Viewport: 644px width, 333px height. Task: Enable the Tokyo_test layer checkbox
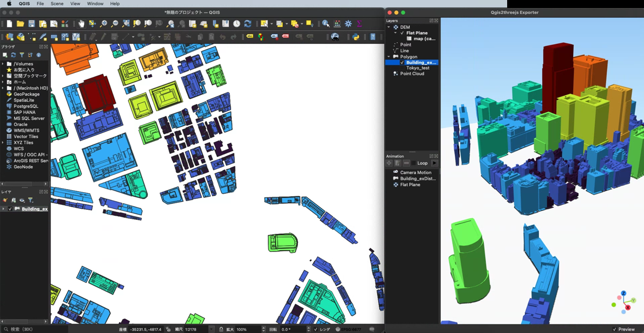click(x=402, y=68)
